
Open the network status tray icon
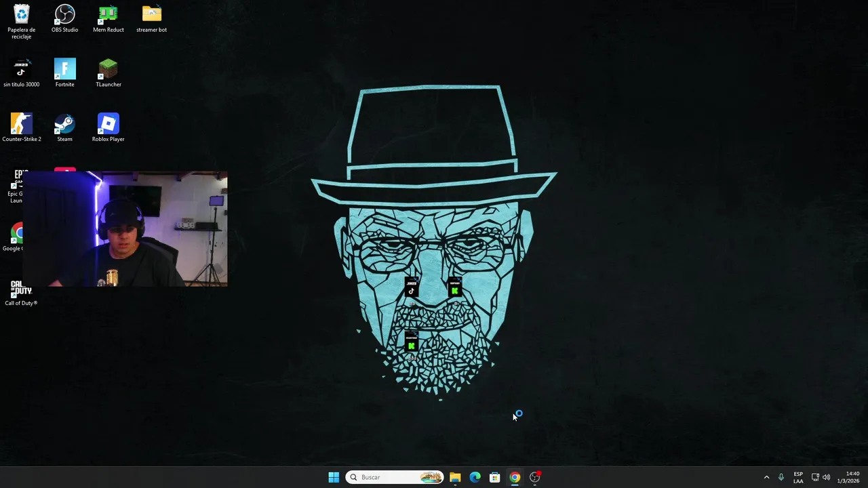[x=815, y=477]
